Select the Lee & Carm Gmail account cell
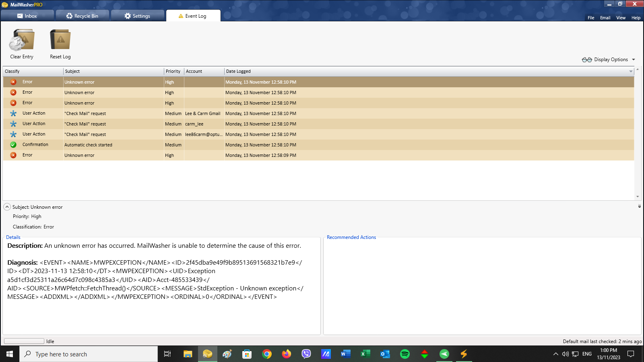 coord(204,113)
